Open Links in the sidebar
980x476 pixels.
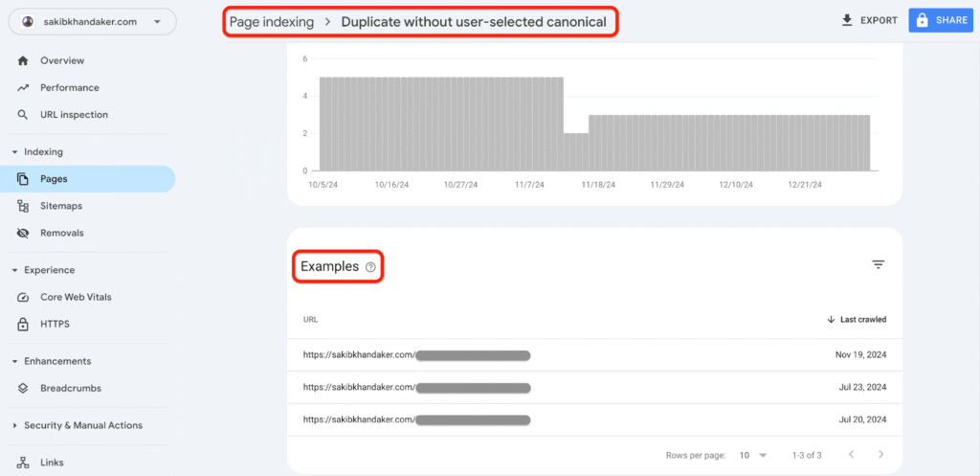[x=53, y=463]
